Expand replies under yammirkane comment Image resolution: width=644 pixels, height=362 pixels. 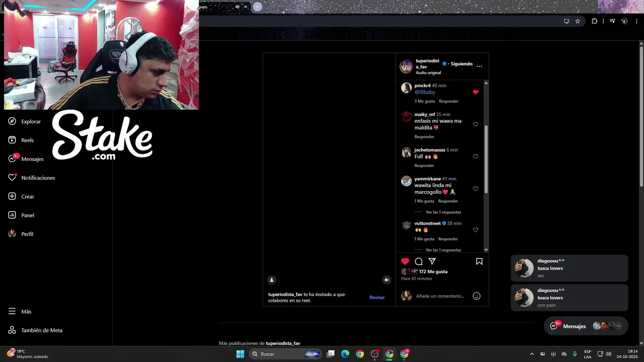pyautogui.click(x=443, y=212)
